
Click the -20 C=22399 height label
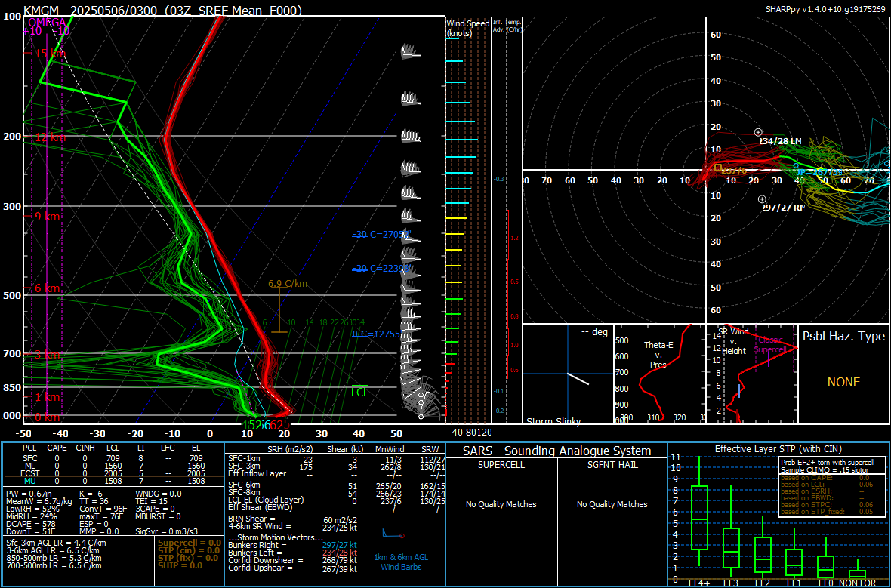381,268
